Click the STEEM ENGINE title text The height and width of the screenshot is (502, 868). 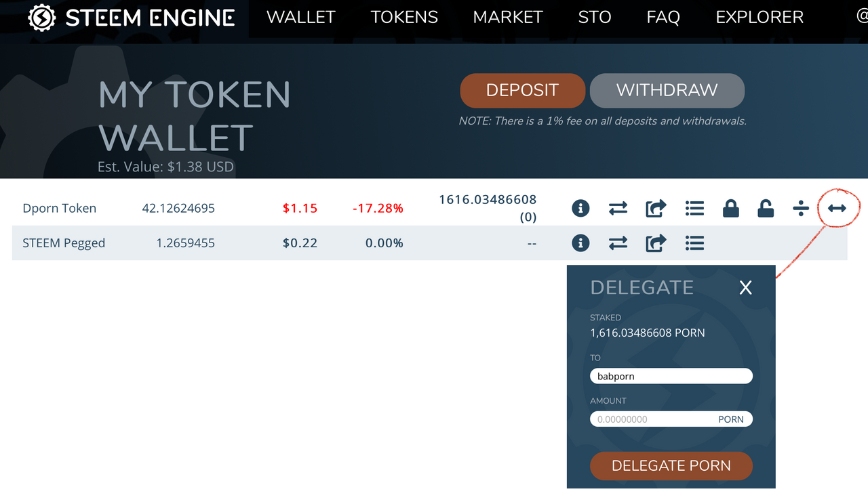[x=150, y=18]
